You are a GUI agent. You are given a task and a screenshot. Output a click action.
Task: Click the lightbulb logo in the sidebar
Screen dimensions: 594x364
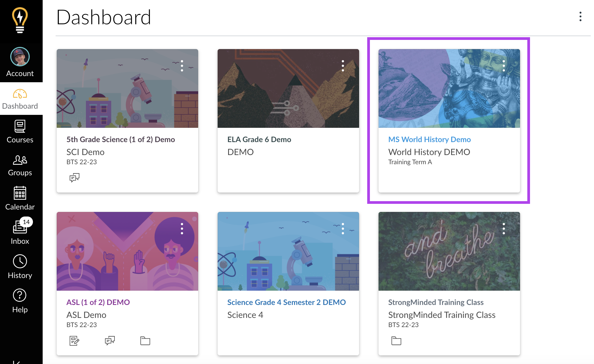point(20,20)
